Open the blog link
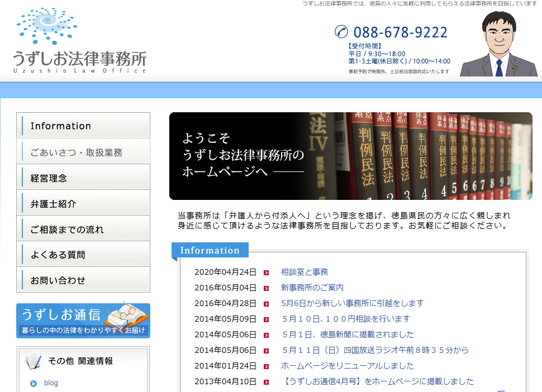 (51, 383)
